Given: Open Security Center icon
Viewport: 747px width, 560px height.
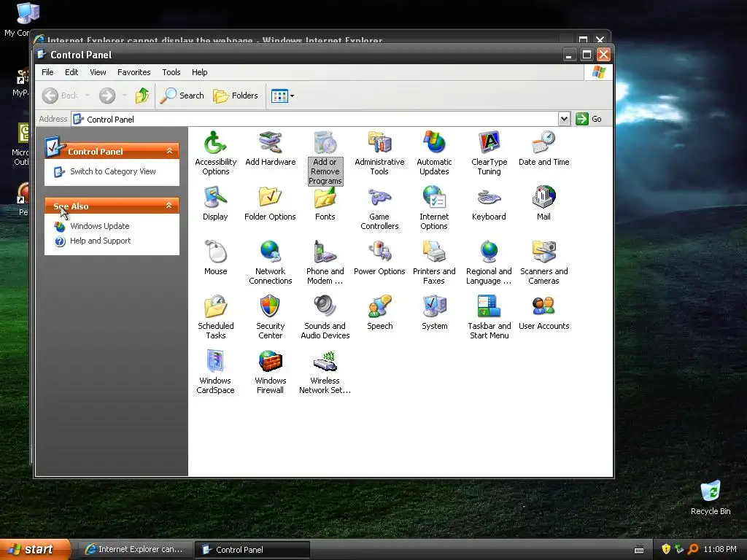Looking at the screenshot, I should tap(270, 307).
